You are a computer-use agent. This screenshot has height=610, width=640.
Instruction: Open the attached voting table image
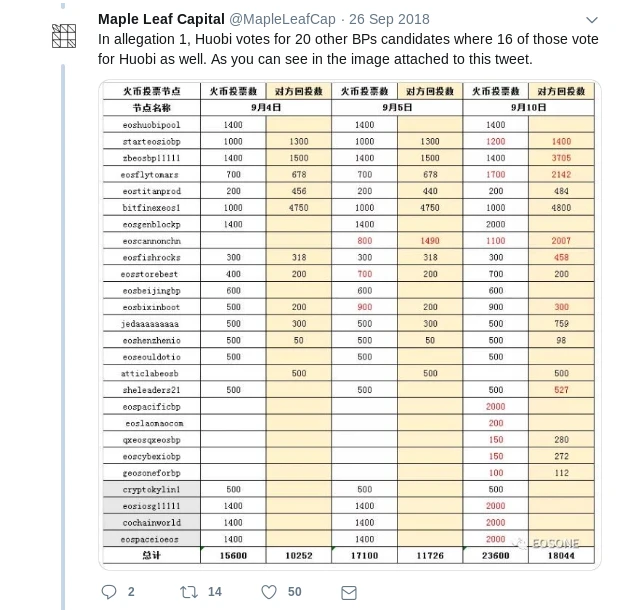click(349, 325)
